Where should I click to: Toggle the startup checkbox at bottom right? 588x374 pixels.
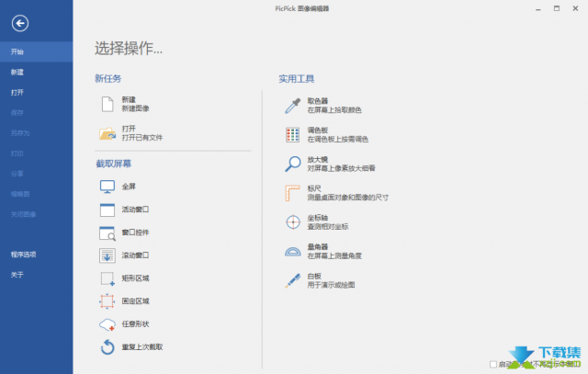tap(493, 364)
